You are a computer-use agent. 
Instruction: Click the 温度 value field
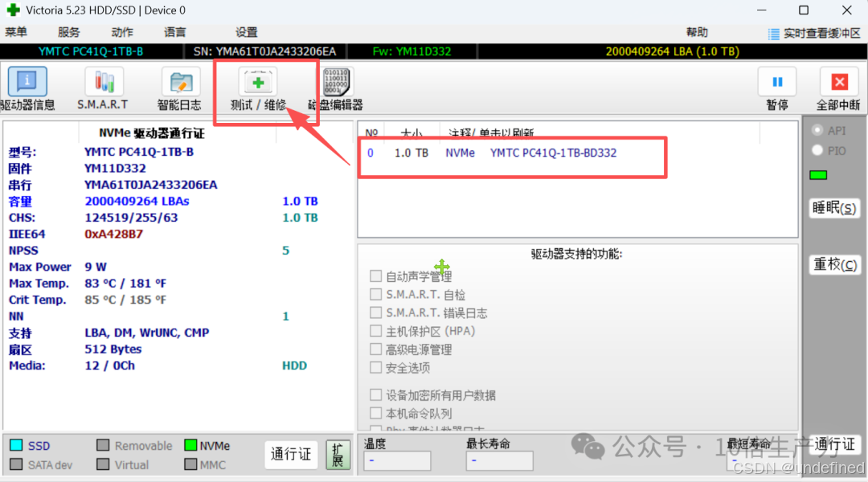pos(397,460)
